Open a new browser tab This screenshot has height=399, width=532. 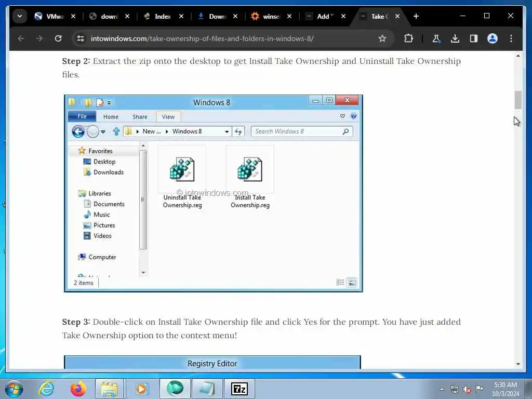click(x=416, y=16)
